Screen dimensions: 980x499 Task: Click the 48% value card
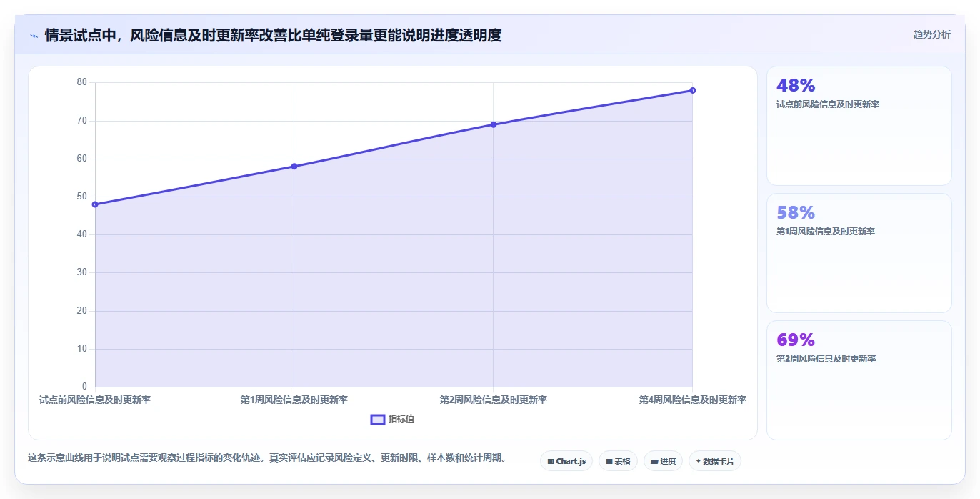[859, 126]
